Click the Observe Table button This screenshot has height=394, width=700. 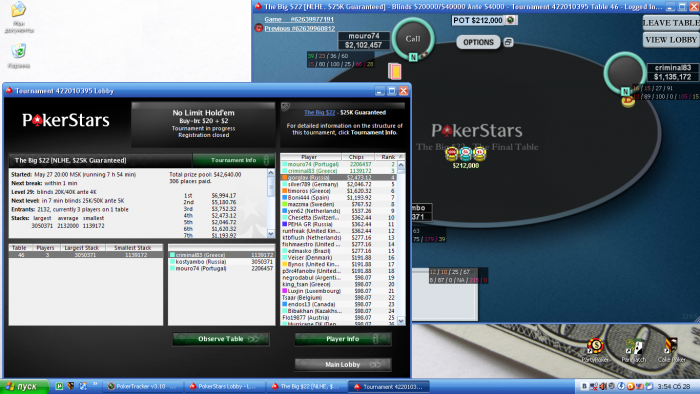click(221, 339)
